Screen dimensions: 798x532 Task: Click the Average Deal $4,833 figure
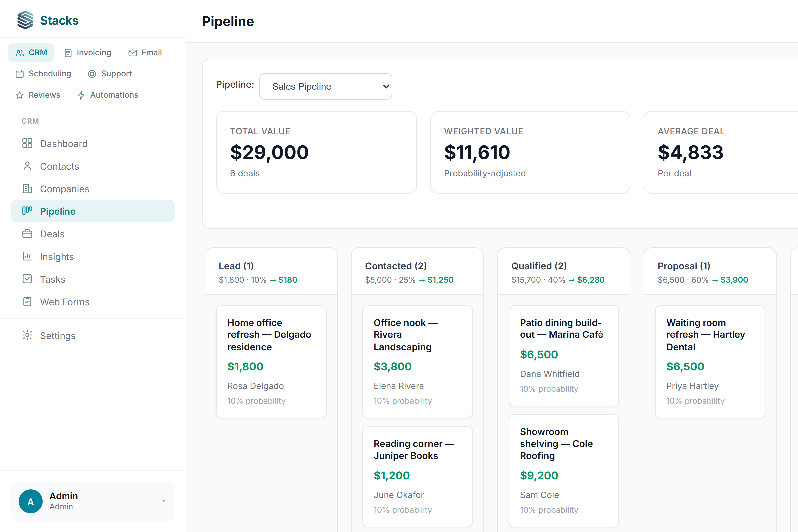pyautogui.click(x=691, y=152)
